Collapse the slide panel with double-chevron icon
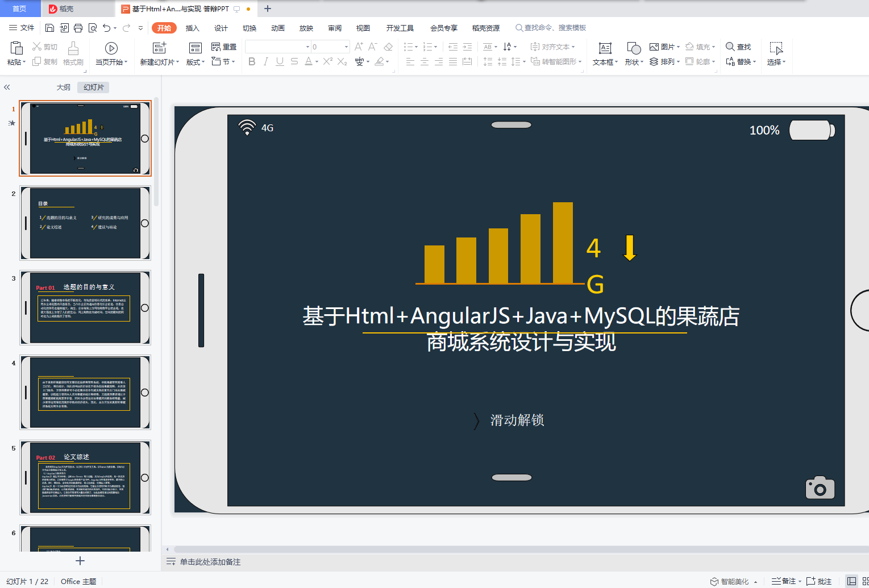Screen dimensions: 869x588 pos(7,87)
